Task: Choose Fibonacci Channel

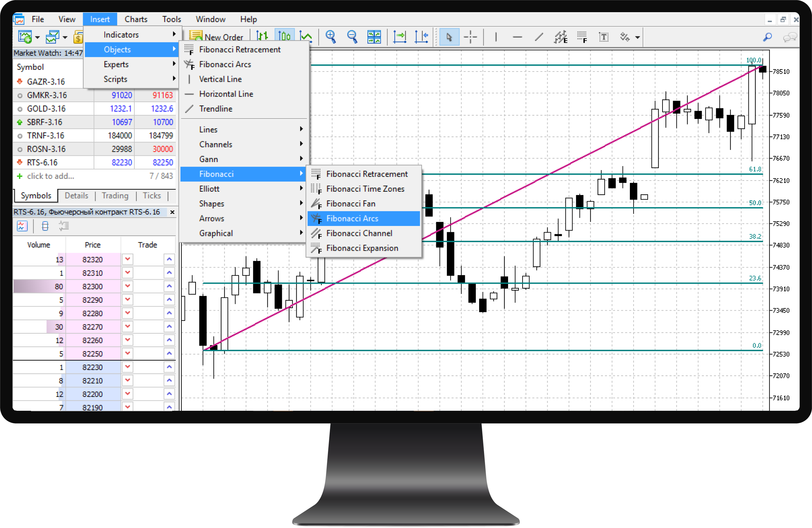Action: pyautogui.click(x=364, y=233)
